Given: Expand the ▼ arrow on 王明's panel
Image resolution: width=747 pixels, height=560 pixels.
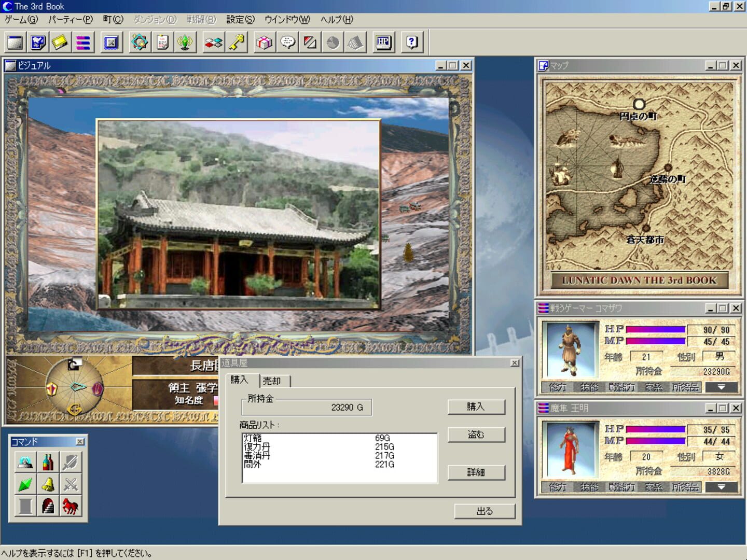Looking at the screenshot, I should [x=721, y=487].
